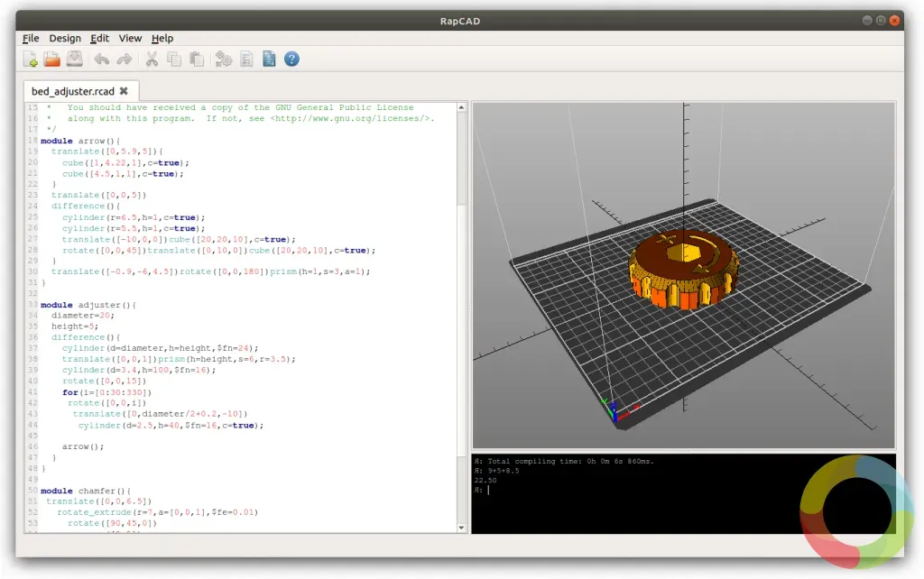The image size is (924, 579).
Task: Click the prism(h=height,s=6,r=3.5) line
Action: pos(179,359)
